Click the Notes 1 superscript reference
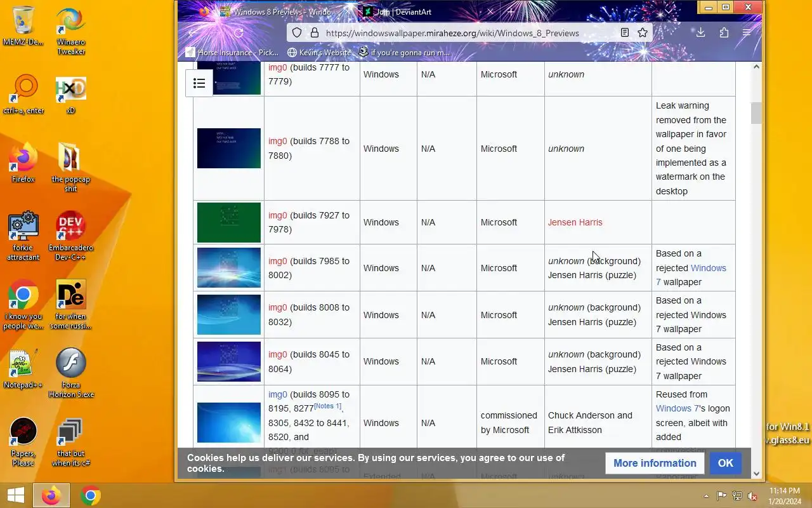This screenshot has width=812, height=508. coord(327,406)
